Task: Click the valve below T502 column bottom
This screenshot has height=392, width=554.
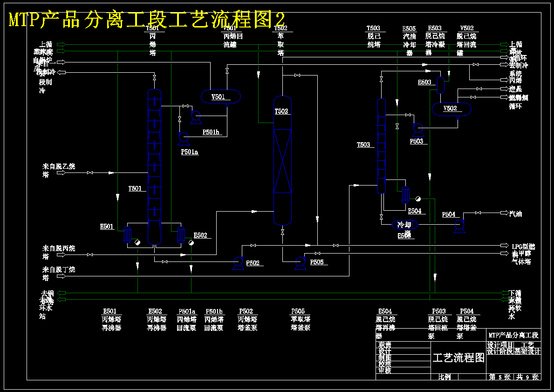Action: (283, 232)
